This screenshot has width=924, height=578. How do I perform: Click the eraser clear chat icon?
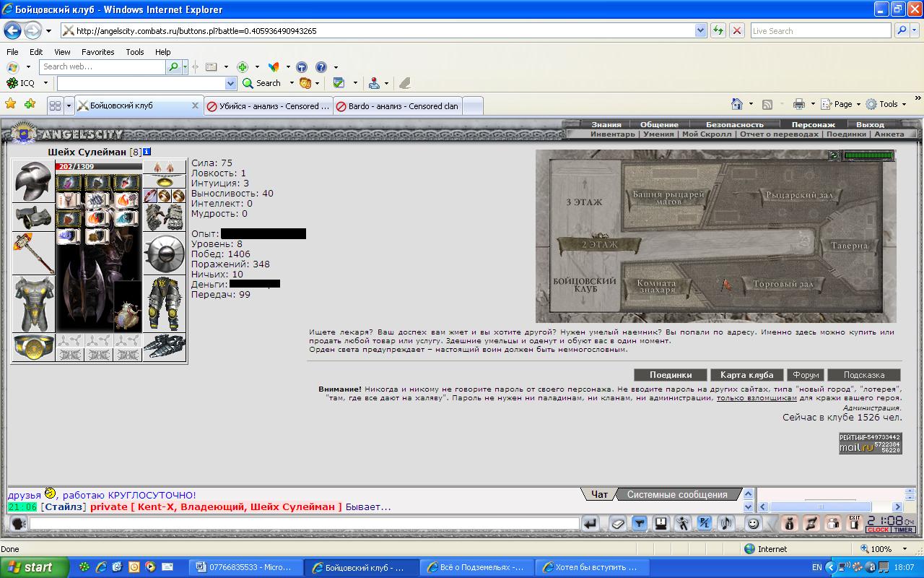pyautogui.click(x=617, y=524)
